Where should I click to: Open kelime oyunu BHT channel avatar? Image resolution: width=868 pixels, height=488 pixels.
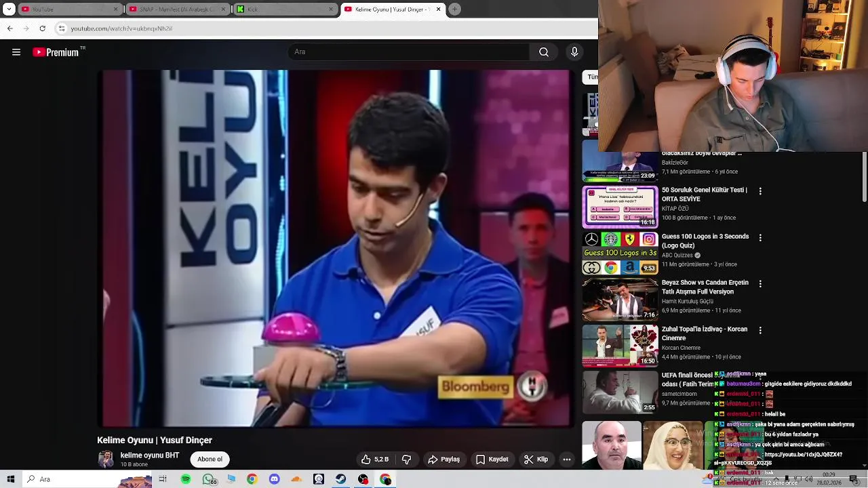106,460
